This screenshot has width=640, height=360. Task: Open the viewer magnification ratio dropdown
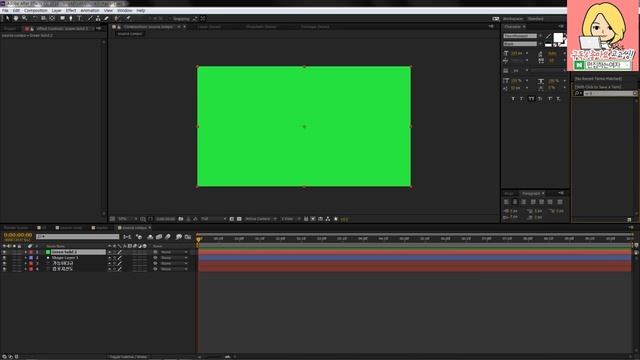pos(127,219)
